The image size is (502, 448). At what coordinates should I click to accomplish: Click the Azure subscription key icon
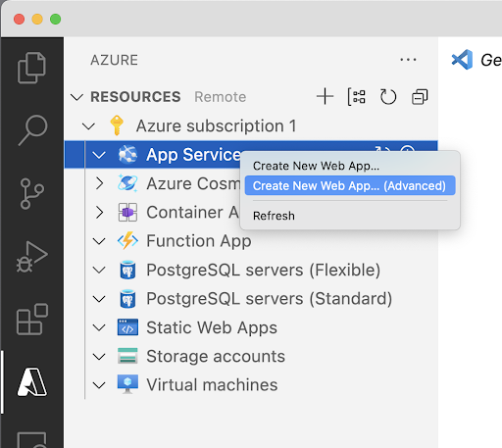[117, 125]
